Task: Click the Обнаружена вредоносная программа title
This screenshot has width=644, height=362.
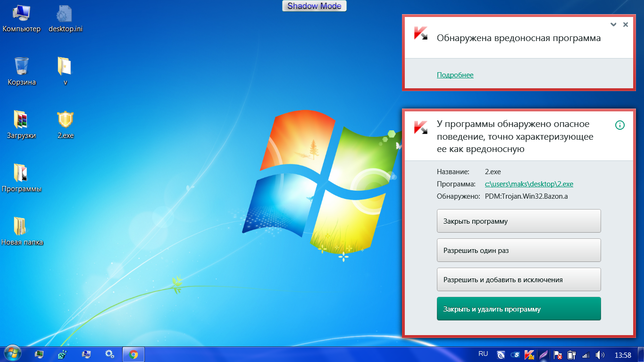Action: coord(519,38)
